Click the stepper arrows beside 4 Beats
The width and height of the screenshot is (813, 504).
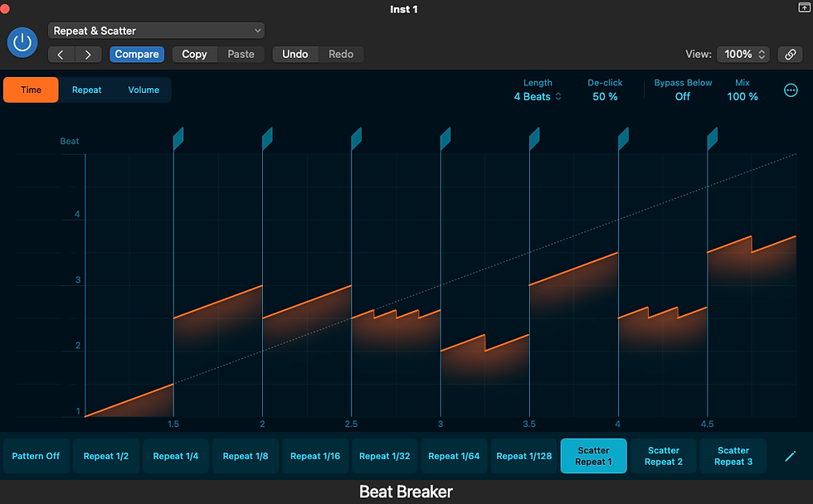click(558, 96)
